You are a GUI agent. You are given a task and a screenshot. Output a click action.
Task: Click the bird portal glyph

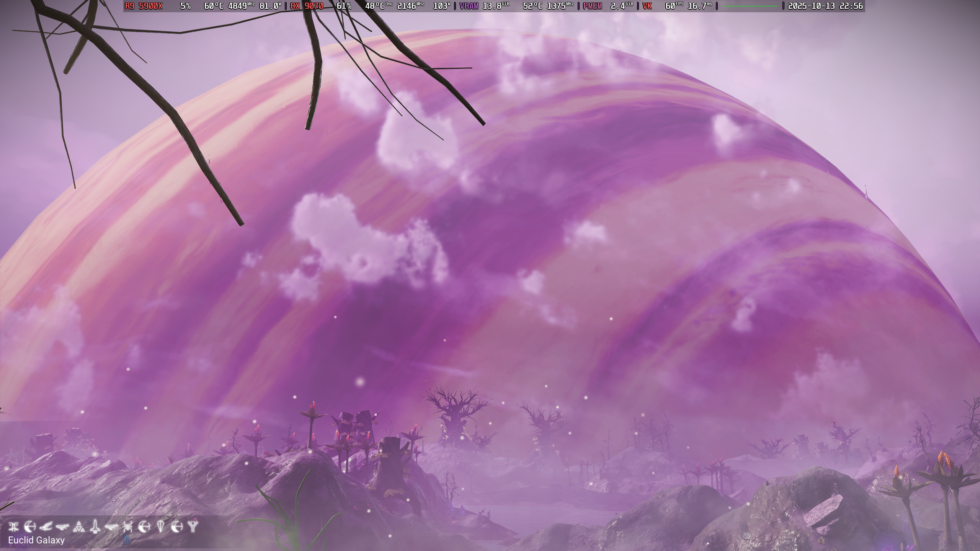[x=46, y=527]
